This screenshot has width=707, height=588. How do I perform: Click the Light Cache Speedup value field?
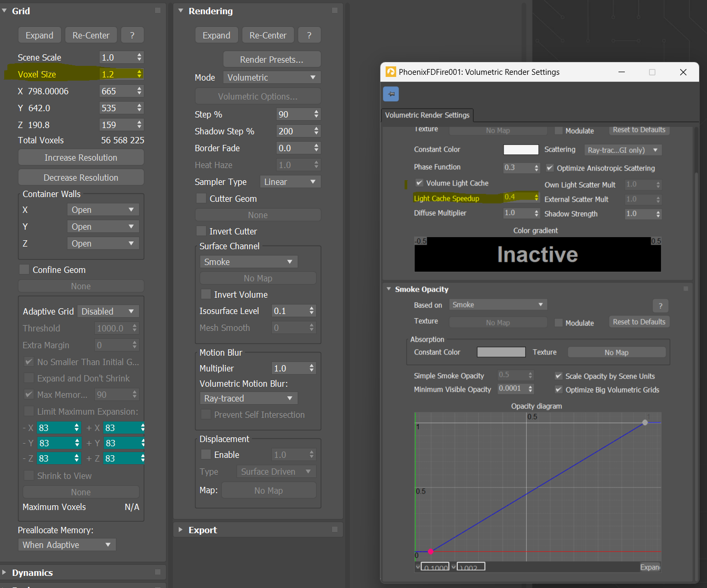[x=518, y=197]
